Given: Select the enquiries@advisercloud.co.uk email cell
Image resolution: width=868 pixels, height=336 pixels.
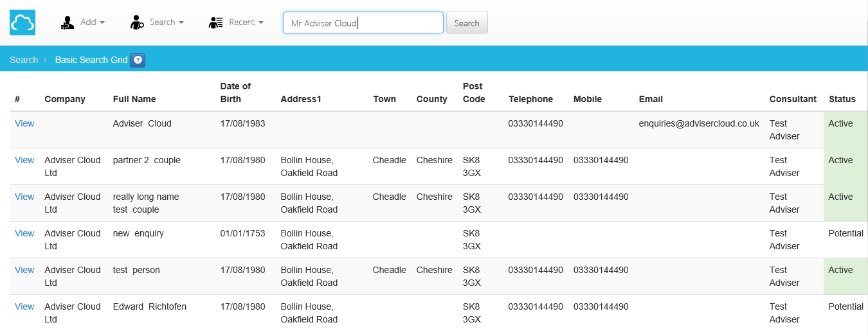Looking at the screenshot, I should click(699, 123).
